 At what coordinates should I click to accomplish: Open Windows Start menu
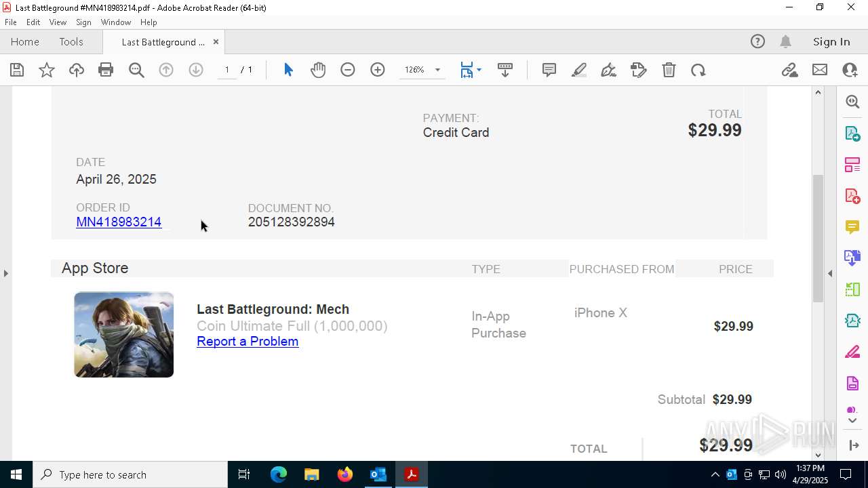16,474
